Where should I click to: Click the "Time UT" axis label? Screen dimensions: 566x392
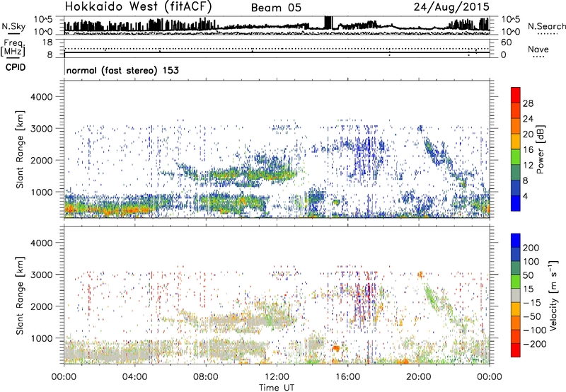click(277, 387)
